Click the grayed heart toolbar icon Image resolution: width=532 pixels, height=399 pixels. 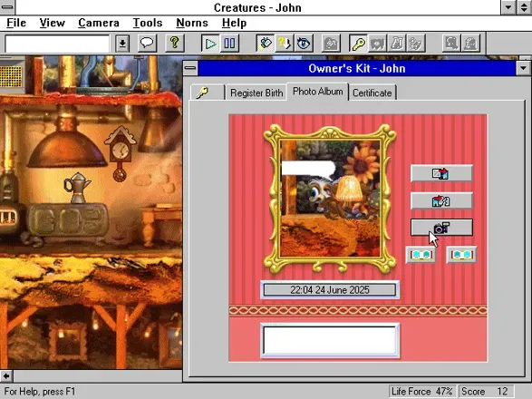click(377, 44)
